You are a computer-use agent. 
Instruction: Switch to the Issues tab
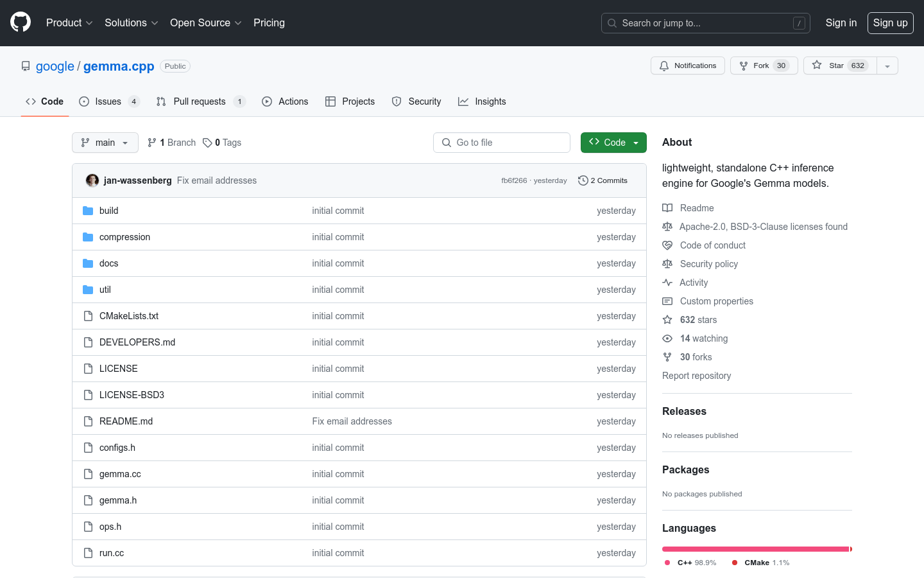[108, 101]
